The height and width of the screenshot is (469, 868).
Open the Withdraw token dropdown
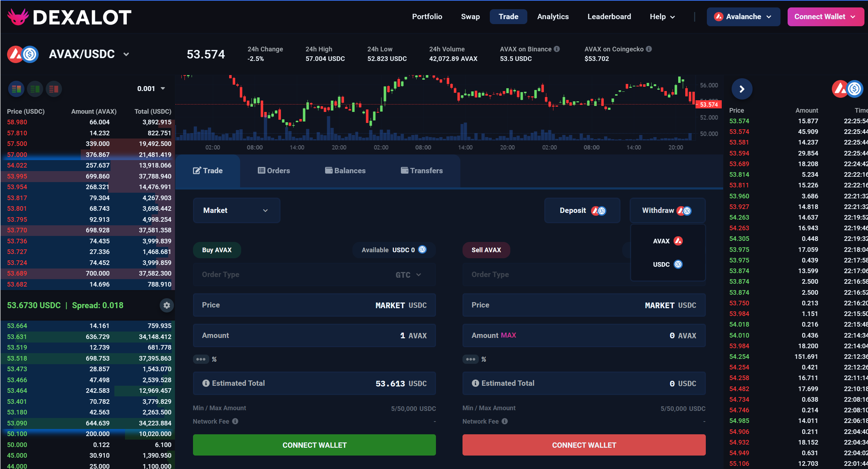(x=667, y=210)
